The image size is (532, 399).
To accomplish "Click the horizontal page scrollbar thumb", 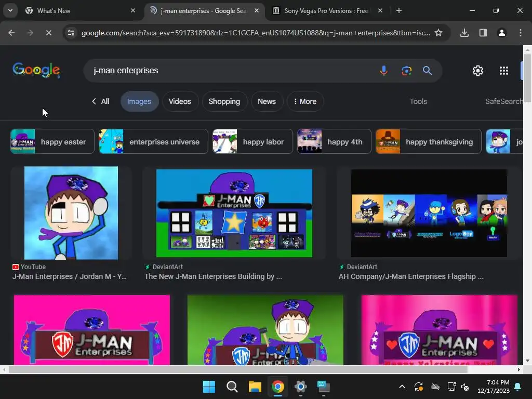I will (237, 369).
